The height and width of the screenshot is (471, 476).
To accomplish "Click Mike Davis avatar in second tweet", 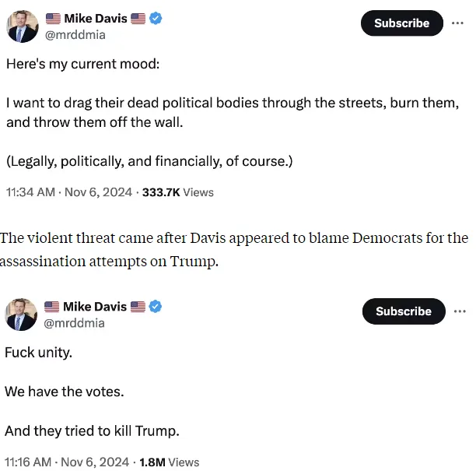I will click(x=21, y=315).
